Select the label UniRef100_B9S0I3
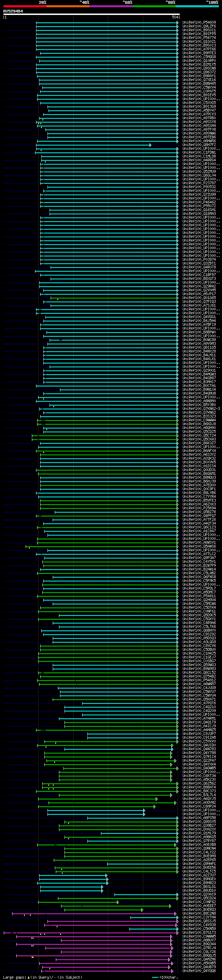 (199, 45)
